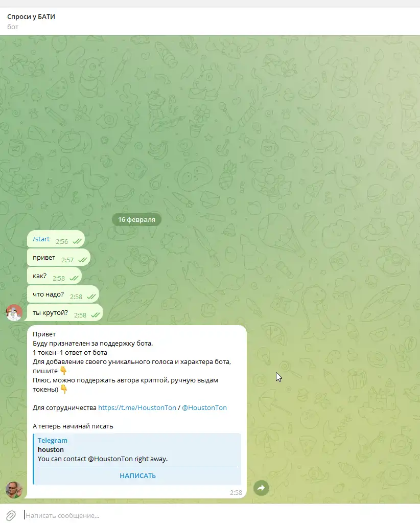Click the "16 февраля" date badge
Viewport: 420px width, 523px height.
tap(136, 219)
